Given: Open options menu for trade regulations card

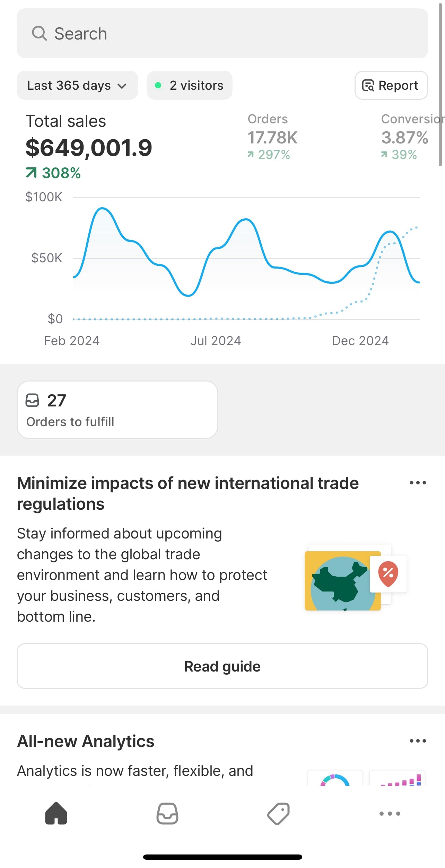Looking at the screenshot, I should tap(418, 483).
